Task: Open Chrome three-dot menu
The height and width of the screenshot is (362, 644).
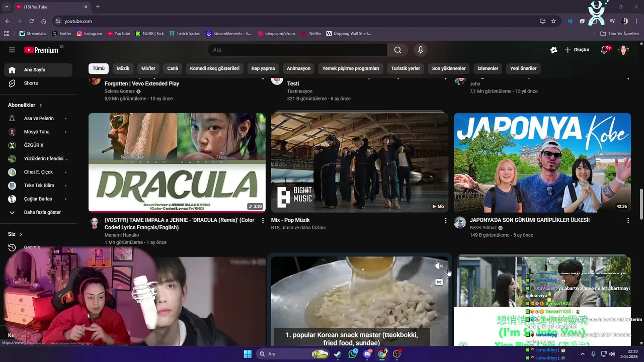Action: coord(637,21)
